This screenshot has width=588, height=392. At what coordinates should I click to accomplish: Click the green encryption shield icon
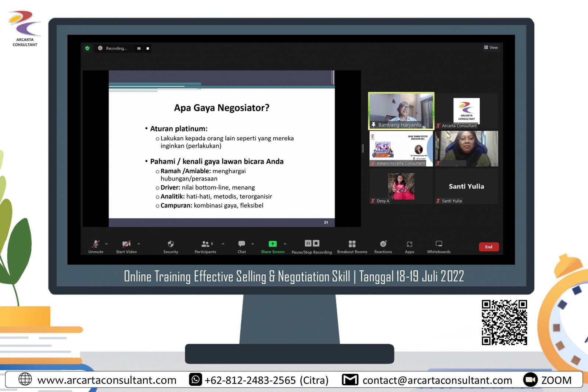pyautogui.click(x=87, y=48)
